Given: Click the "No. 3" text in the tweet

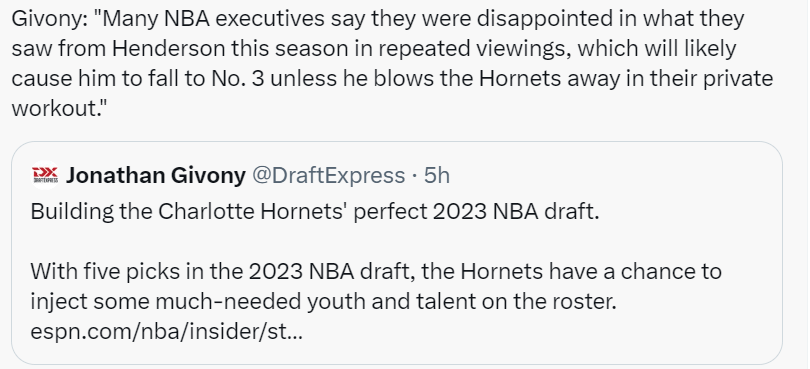Looking at the screenshot, I should click(237, 79).
